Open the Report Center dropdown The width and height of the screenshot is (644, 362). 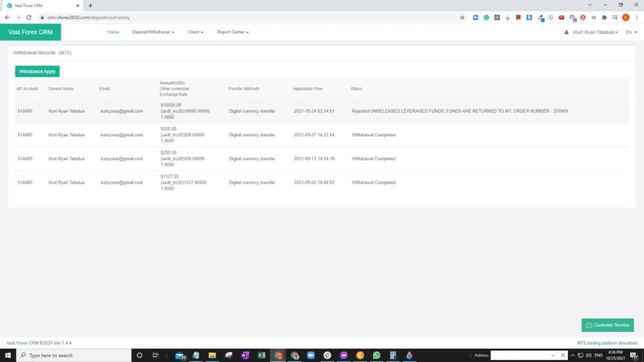[232, 32]
